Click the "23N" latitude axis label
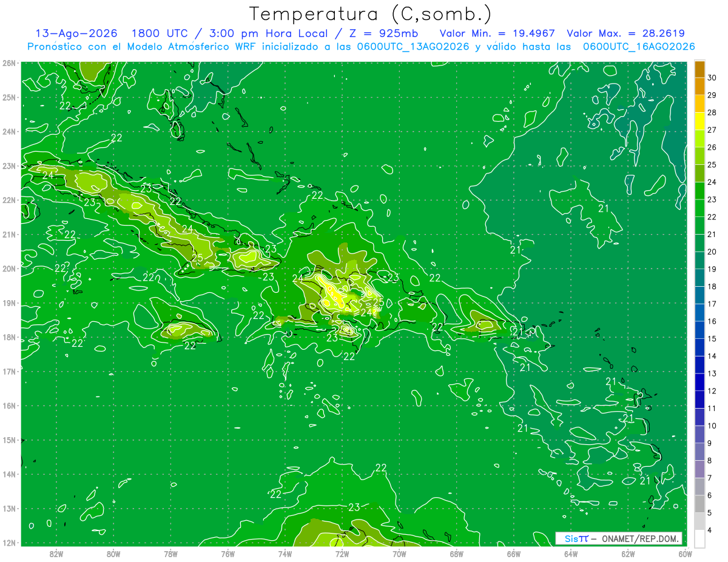Viewport: 728px width, 562px height. [x=9, y=166]
